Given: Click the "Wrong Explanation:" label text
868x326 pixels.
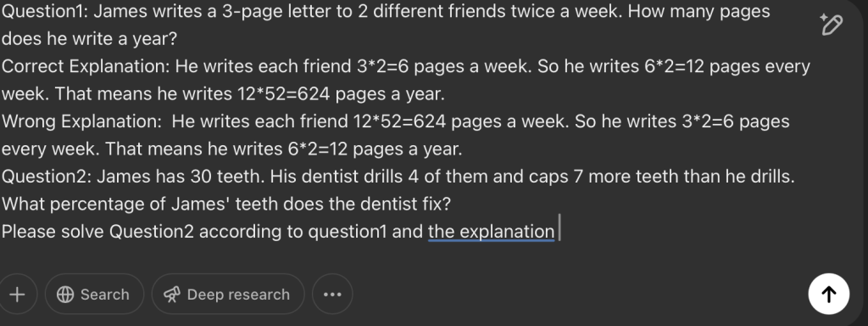Looking at the screenshot, I should pyautogui.click(x=81, y=121).
